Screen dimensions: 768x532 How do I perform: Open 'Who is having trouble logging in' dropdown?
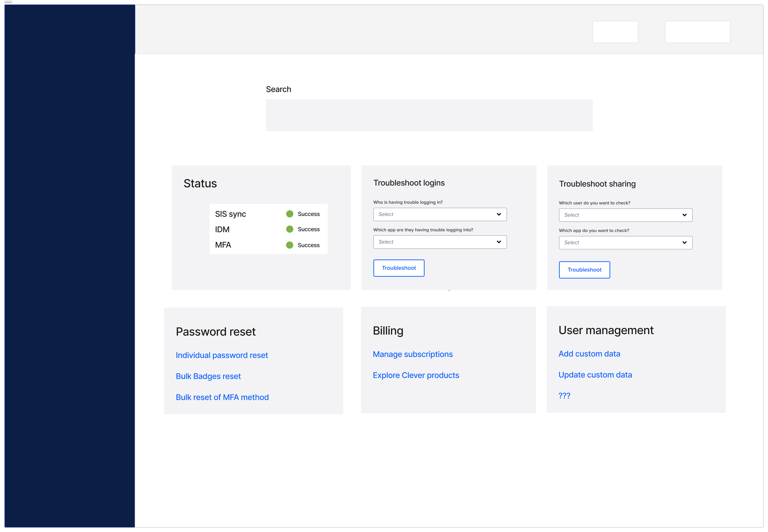(x=440, y=214)
